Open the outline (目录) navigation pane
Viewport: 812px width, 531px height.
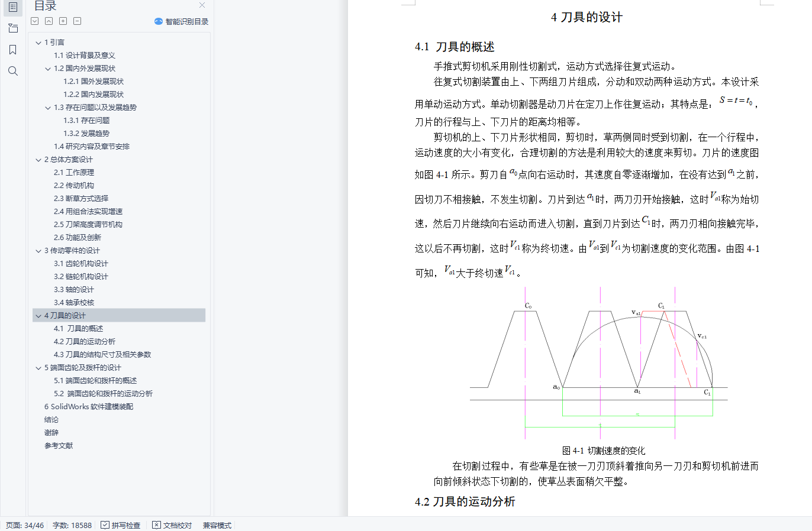pyautogui.click(x=12, y=8)
